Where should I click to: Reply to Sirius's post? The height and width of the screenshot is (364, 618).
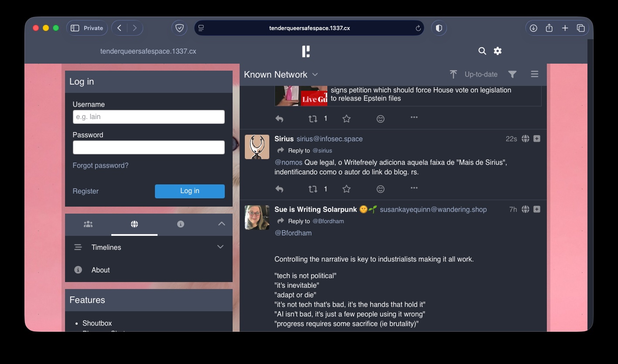tap(279, 189)
